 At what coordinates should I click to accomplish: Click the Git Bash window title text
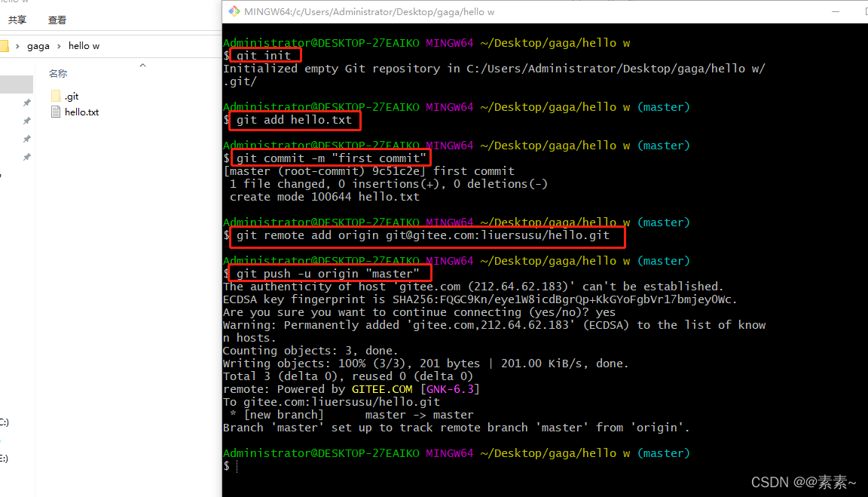click(369, 11)
